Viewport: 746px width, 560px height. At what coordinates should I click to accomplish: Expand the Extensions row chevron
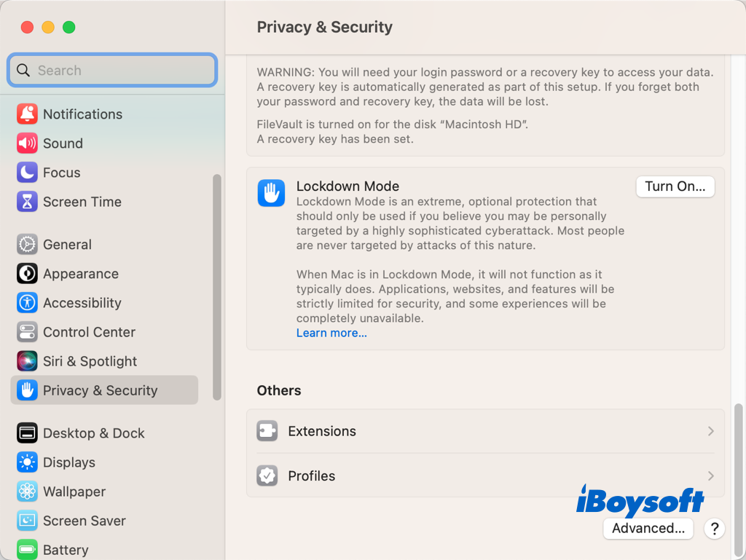tap(710, 431)
